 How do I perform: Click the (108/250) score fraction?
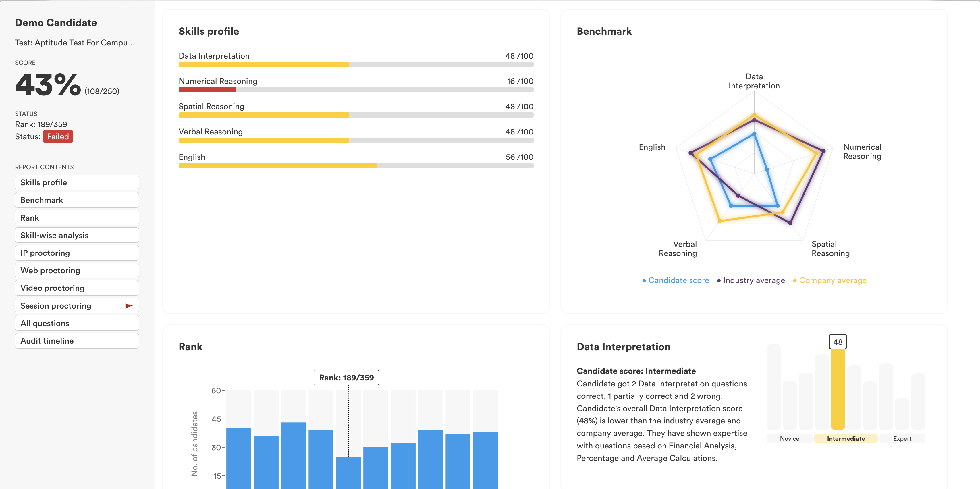pyautogui.click(x=102, y=91)
